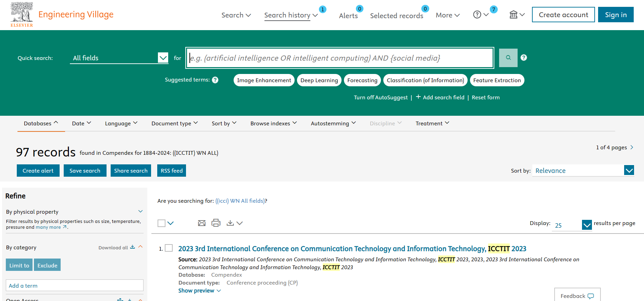This screenshot has height=301, width=644.
Task: Click the Add a term field
Action: (x=75, y=285)
